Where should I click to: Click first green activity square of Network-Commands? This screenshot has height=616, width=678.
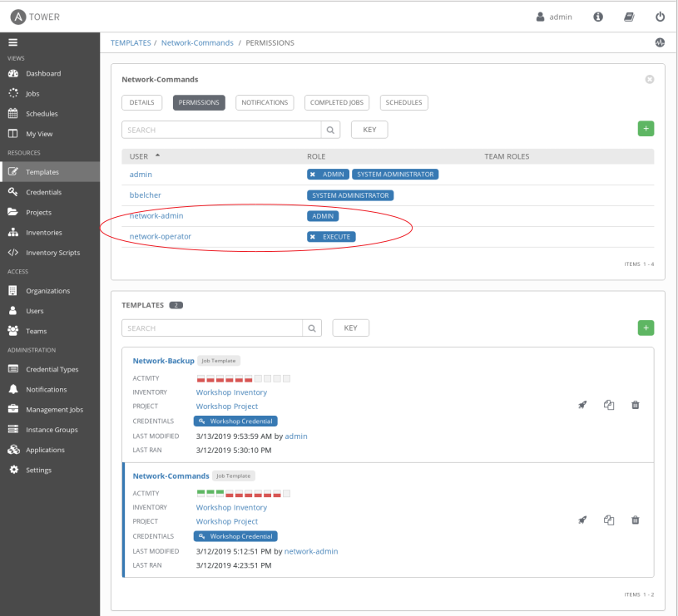click(x=200, y=493)
